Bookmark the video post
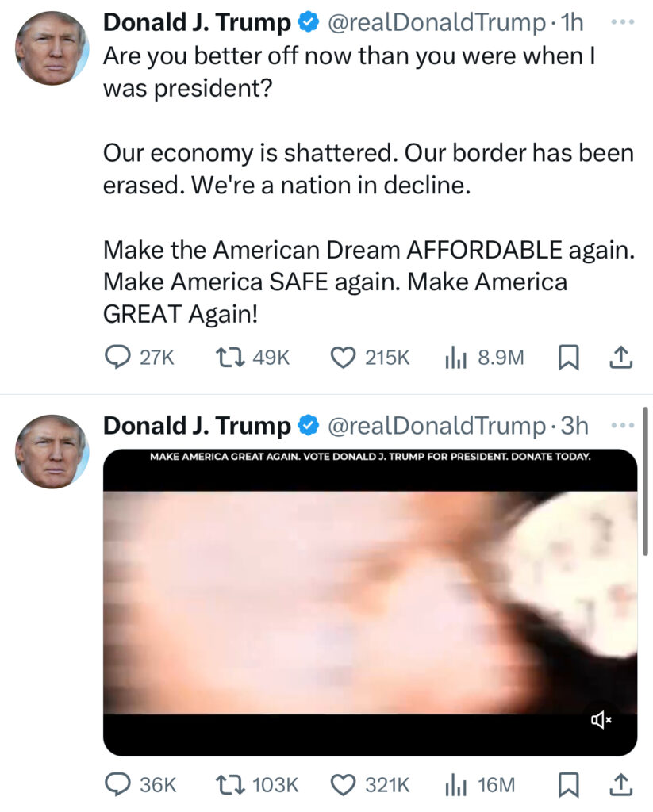The width and height of the screenshot is (653, 812). point(568,784)
